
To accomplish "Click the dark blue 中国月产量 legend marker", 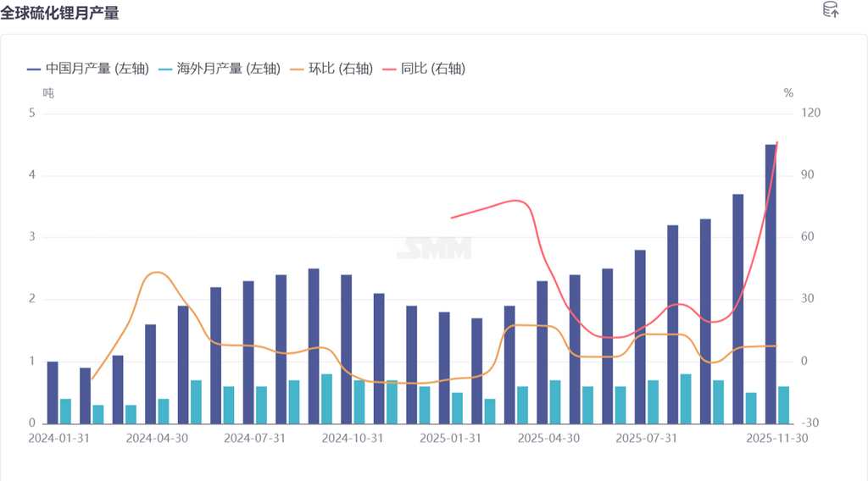I will [35, 69].
